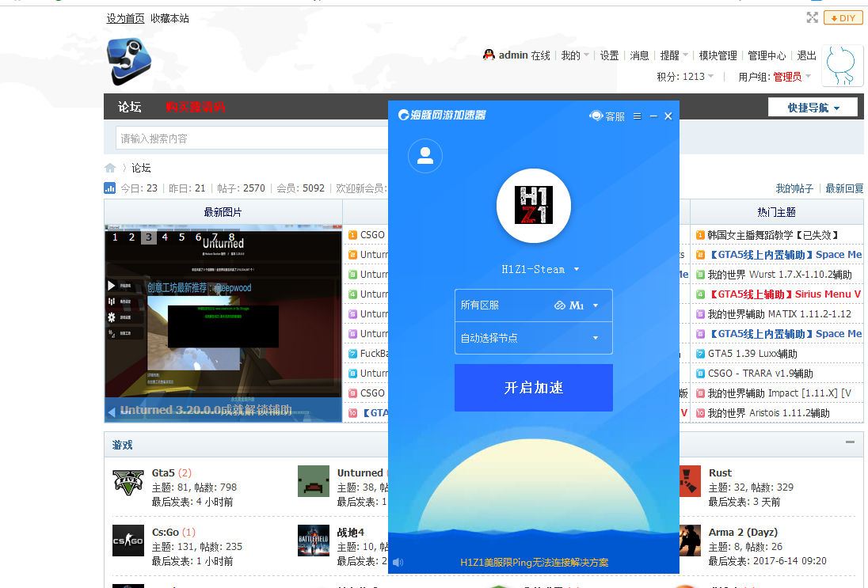Open the Rust forum icon
Viewport: 868px width, 588px height.
(x=689, y=481)
